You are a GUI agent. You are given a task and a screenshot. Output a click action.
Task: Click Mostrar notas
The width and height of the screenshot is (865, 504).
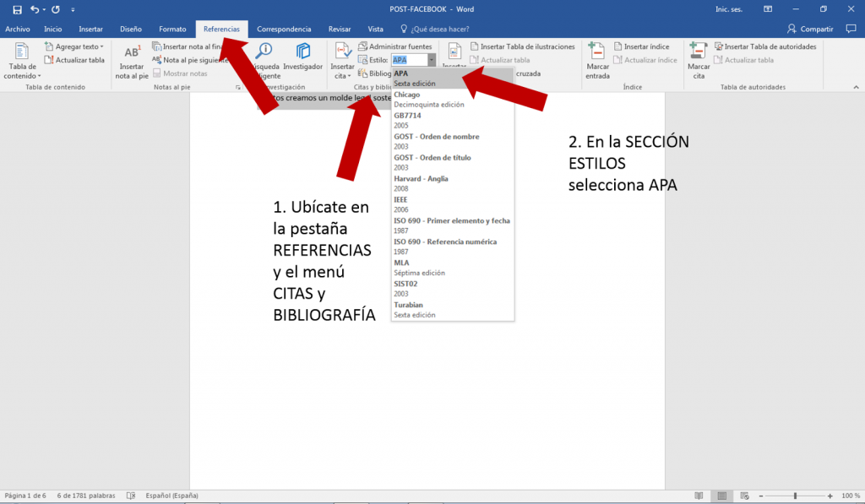click(x=181, y=73)
